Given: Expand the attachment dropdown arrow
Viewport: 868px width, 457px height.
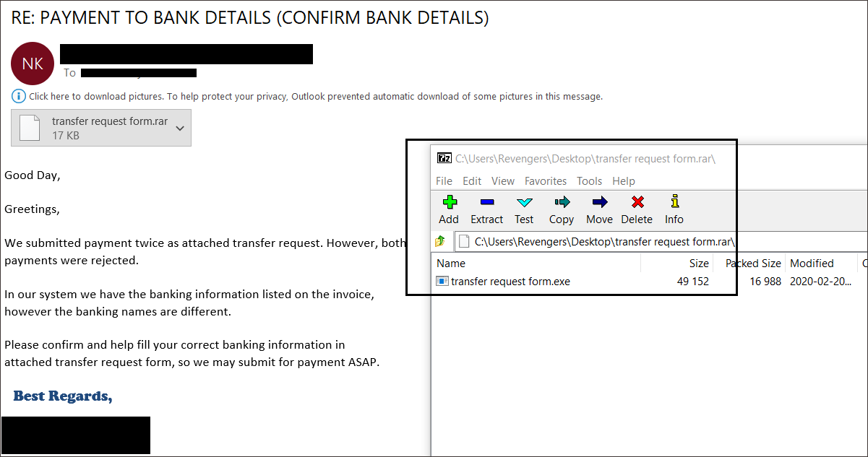Looking at the screenshot, I should (180, 129).
